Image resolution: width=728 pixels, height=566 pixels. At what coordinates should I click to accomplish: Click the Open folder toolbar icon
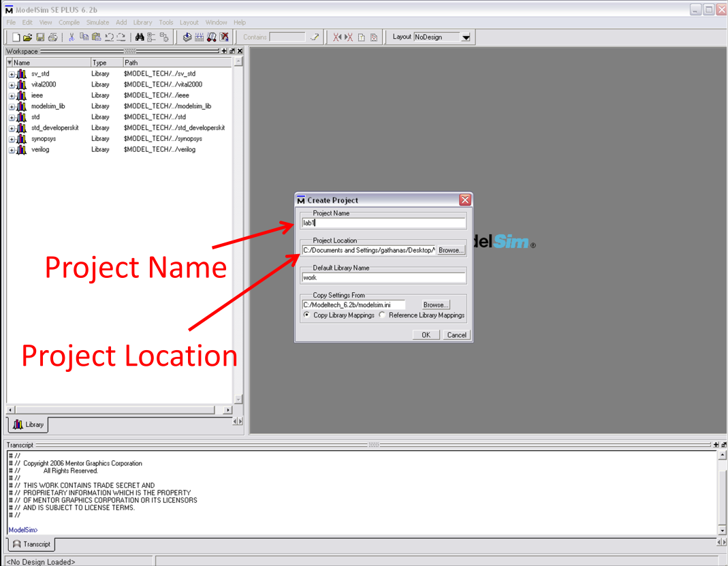pos(27,37)
